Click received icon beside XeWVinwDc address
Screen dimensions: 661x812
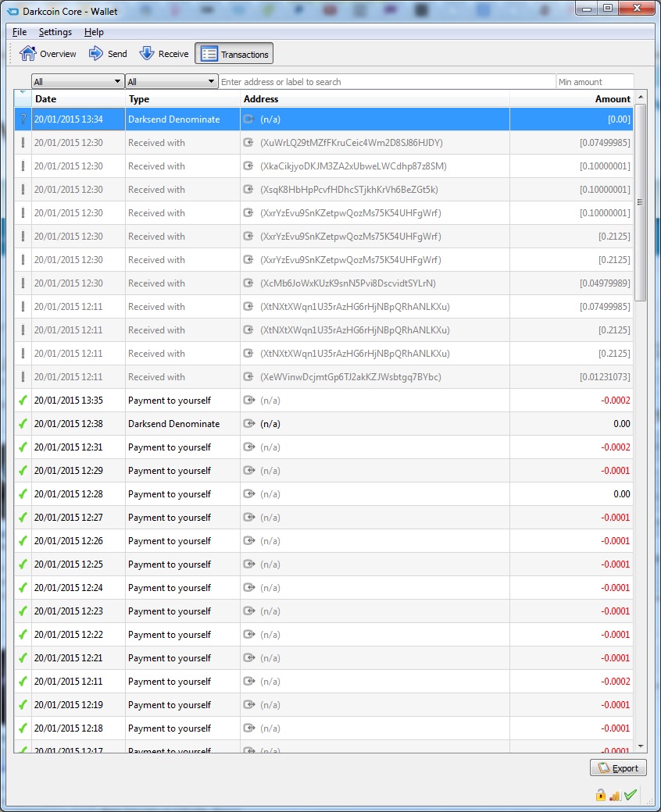tap(248, 377)
